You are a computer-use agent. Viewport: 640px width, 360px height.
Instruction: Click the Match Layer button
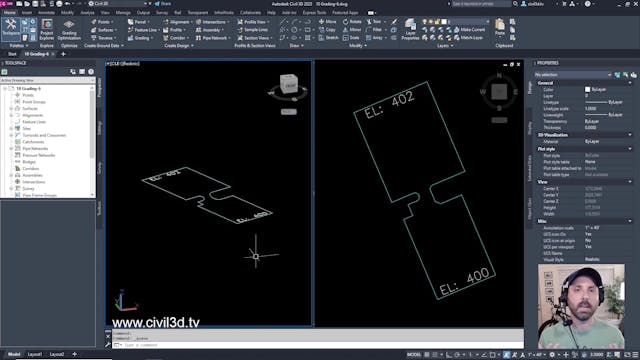pos(468,38)
